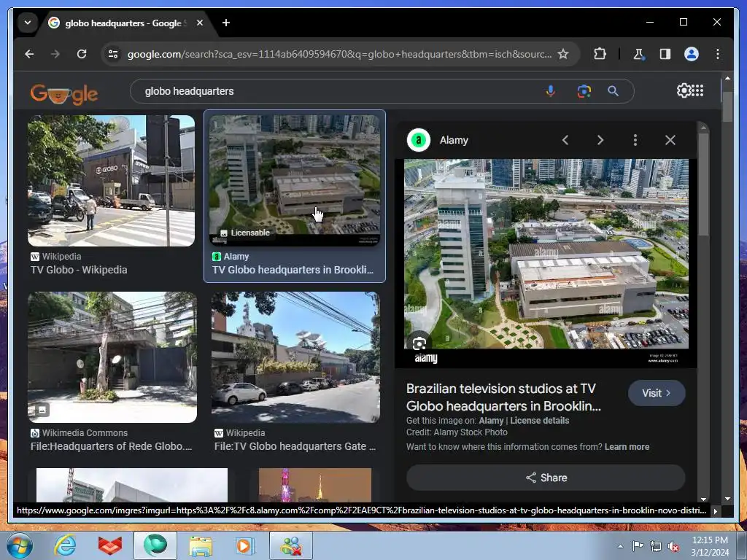This screenshot has height=560, width=747.
Task: Open the Windows Start menu
Action: coord(20,545)
